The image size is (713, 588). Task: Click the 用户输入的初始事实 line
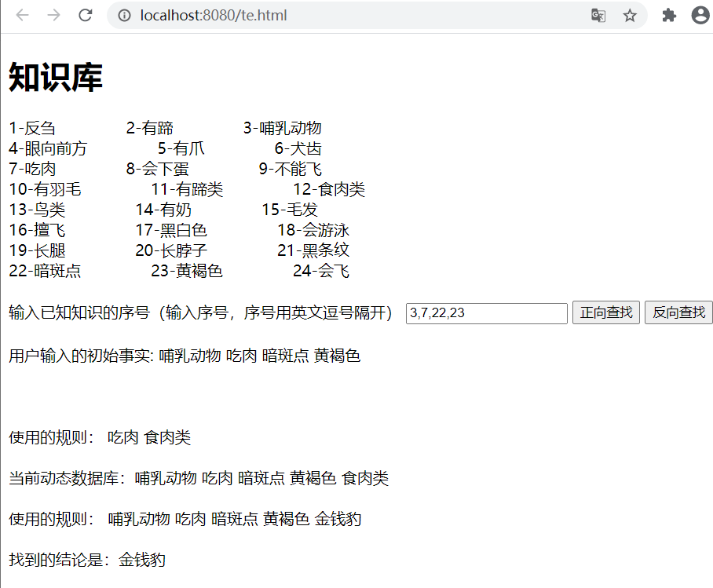185,356
